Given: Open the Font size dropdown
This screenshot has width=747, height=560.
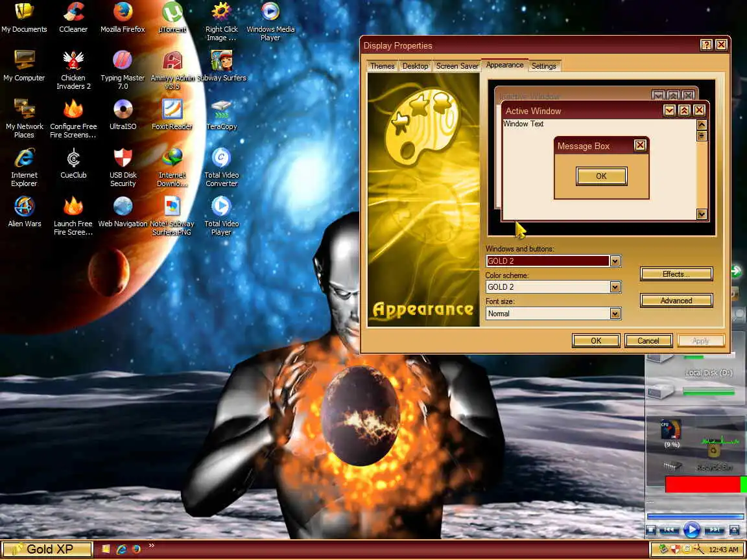Looking at the screenshot, I should tap(615, 313).
